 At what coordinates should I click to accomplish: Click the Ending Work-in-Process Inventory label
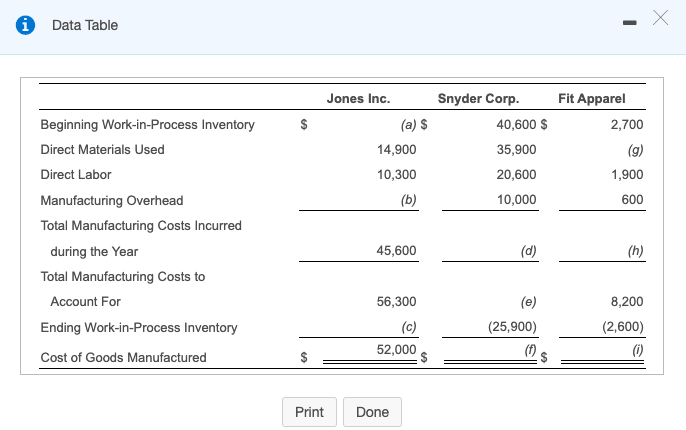pyautogui.click(x=139, y=328)
